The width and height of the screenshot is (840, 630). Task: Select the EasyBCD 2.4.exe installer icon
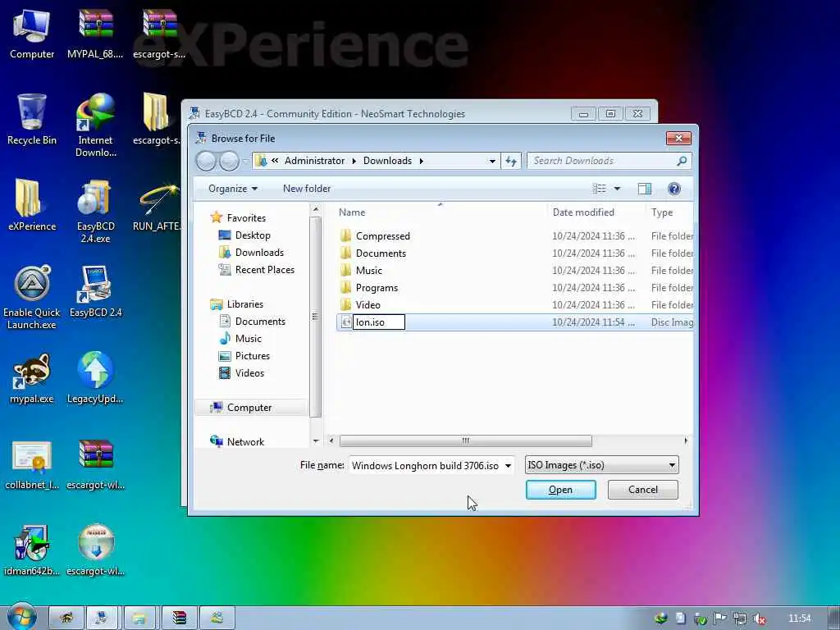(95, 212)
